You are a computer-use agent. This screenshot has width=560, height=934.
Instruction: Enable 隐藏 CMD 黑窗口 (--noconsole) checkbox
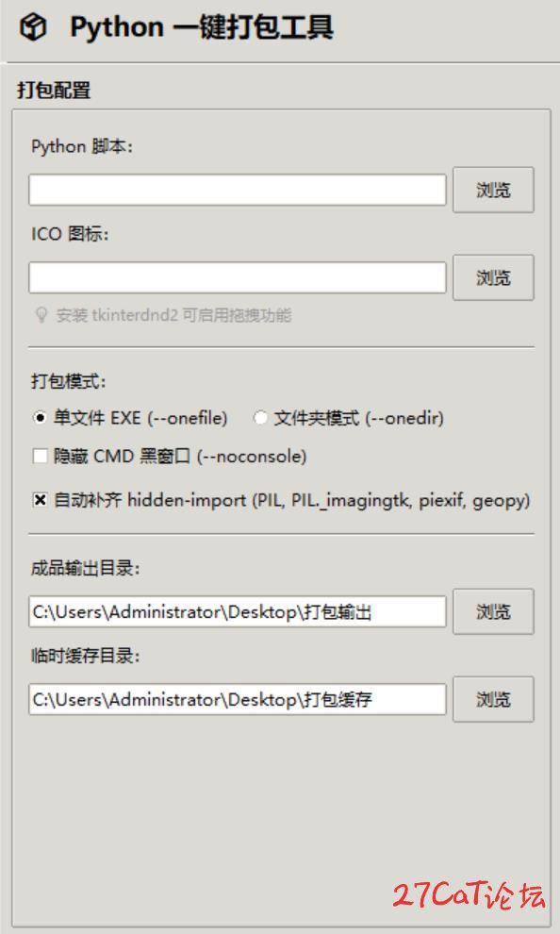pos(40,457)
